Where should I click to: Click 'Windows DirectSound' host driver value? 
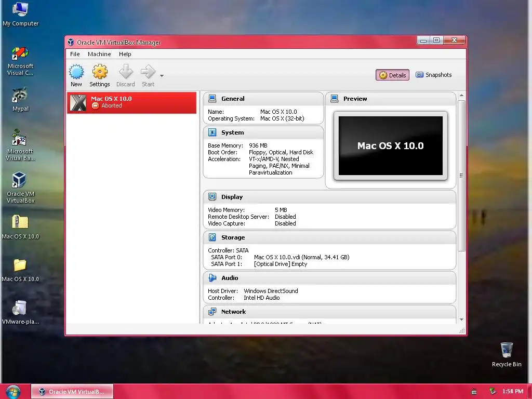point(271,291)
